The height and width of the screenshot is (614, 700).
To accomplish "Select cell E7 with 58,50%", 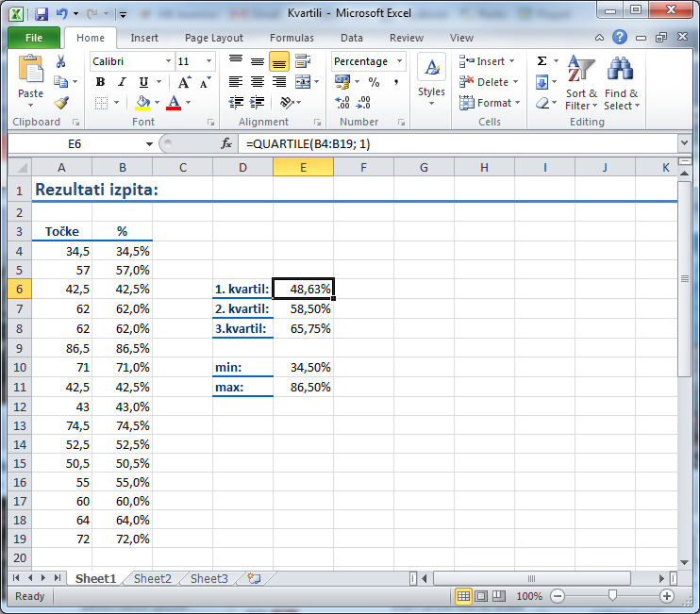I will [x=303, y=308].
